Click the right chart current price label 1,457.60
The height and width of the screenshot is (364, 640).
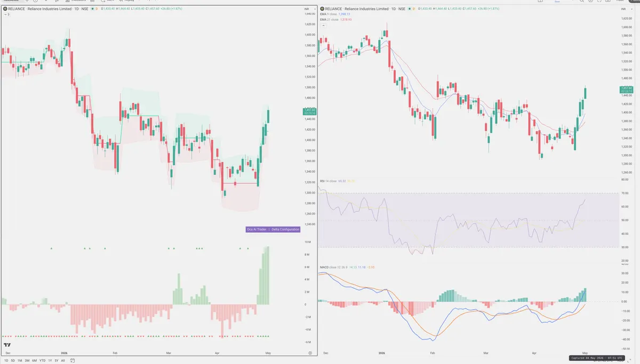coord(626,89)
